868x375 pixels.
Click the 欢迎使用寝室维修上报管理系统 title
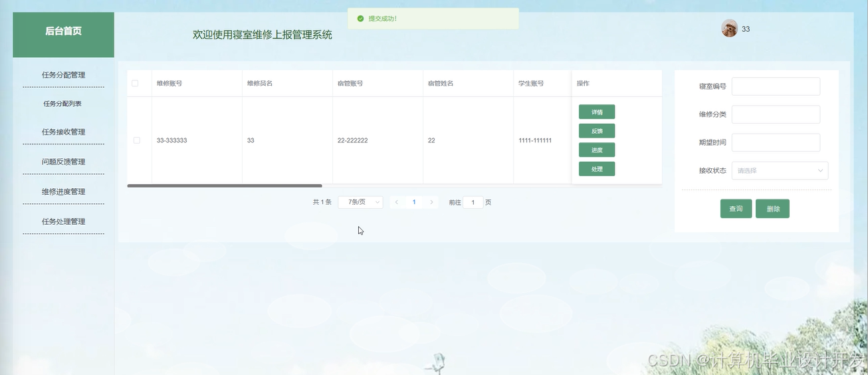[263, 35]
